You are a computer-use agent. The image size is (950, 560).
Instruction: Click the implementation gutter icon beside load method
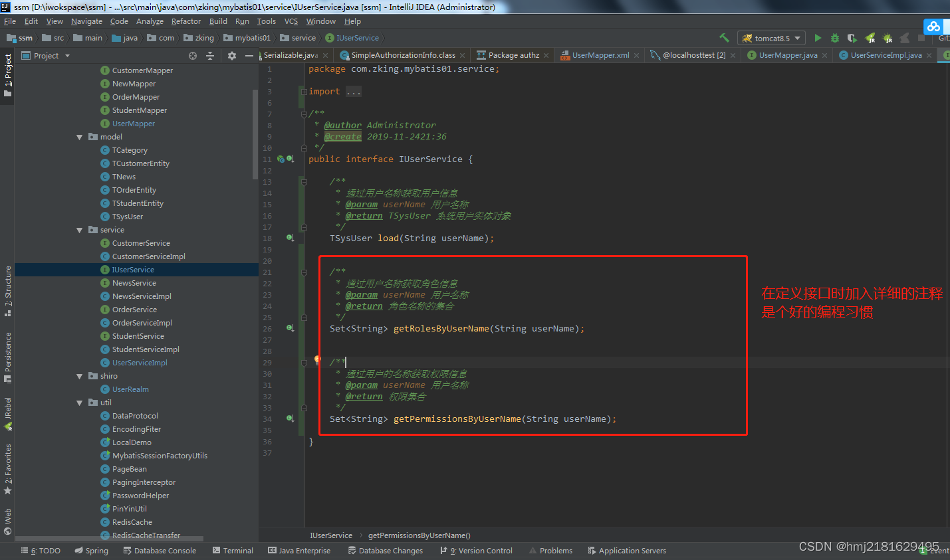[291, 238]
